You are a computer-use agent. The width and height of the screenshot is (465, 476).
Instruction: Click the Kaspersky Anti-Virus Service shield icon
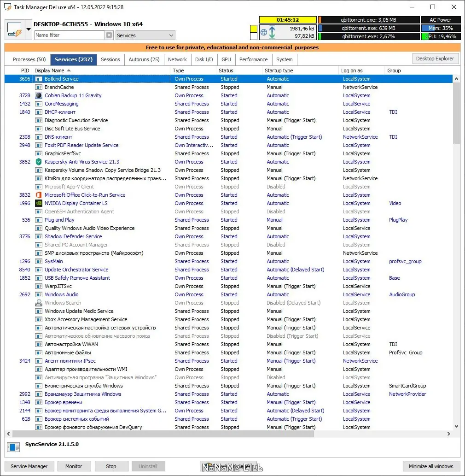39,162
